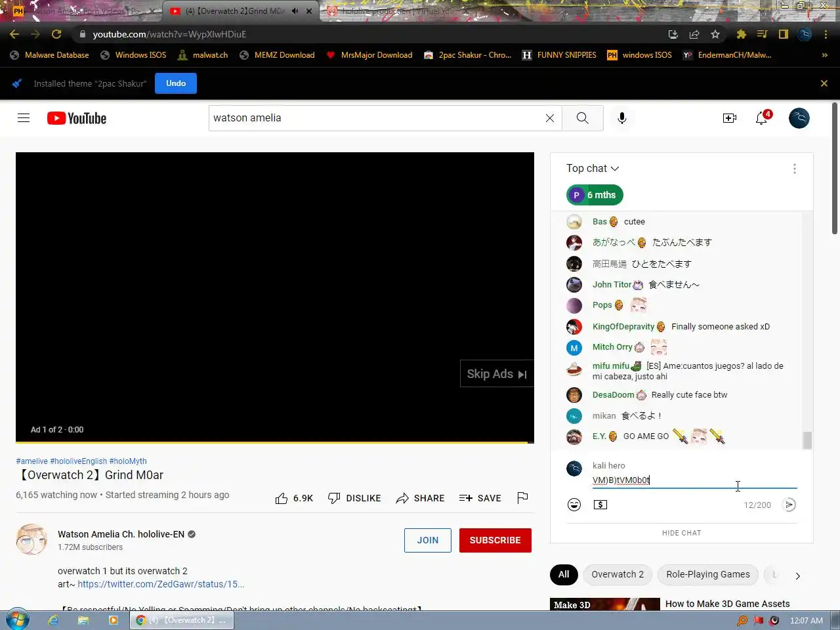
Task: Click the DISLIKE thumbs down button
Action: click(x=354, y=498)
